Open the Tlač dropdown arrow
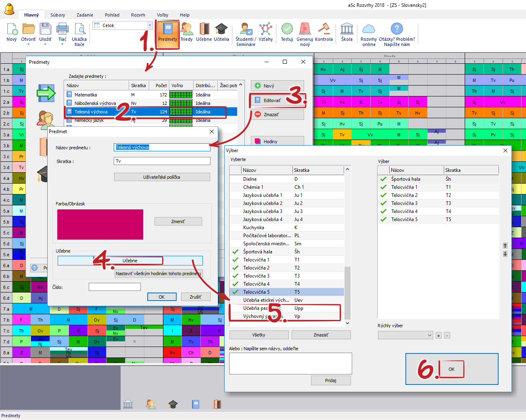Viewport: 526px width, 420px height. tap(62, 44)
